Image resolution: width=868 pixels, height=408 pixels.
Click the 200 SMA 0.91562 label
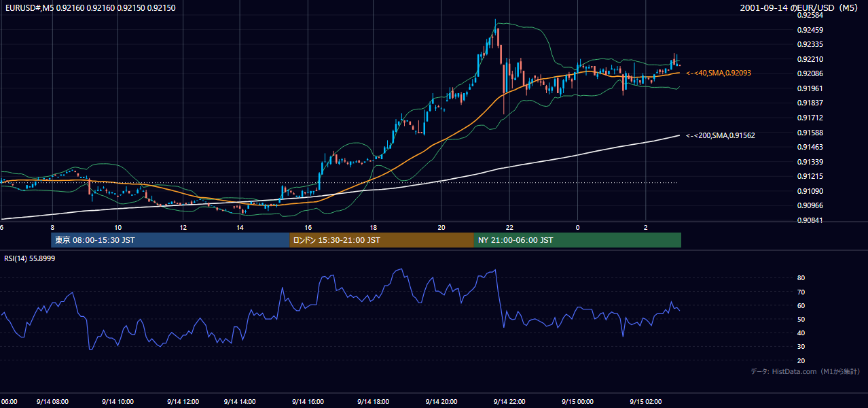pyautogui.click(x=721, y=135)
